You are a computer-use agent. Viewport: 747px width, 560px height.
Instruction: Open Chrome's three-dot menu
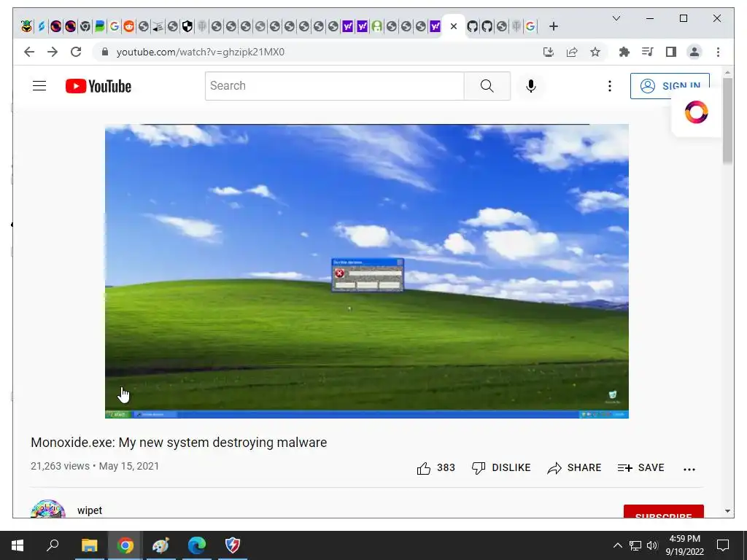click(x=718, y=52)
